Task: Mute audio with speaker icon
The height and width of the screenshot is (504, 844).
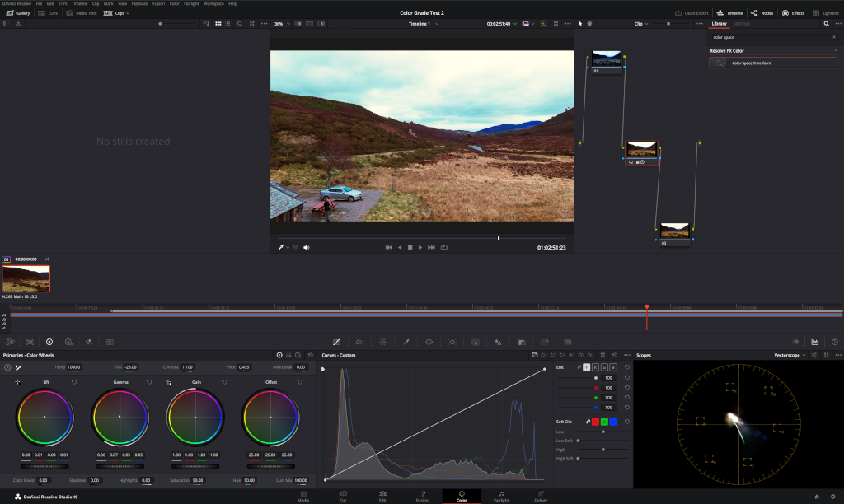Action: [307, 247]
